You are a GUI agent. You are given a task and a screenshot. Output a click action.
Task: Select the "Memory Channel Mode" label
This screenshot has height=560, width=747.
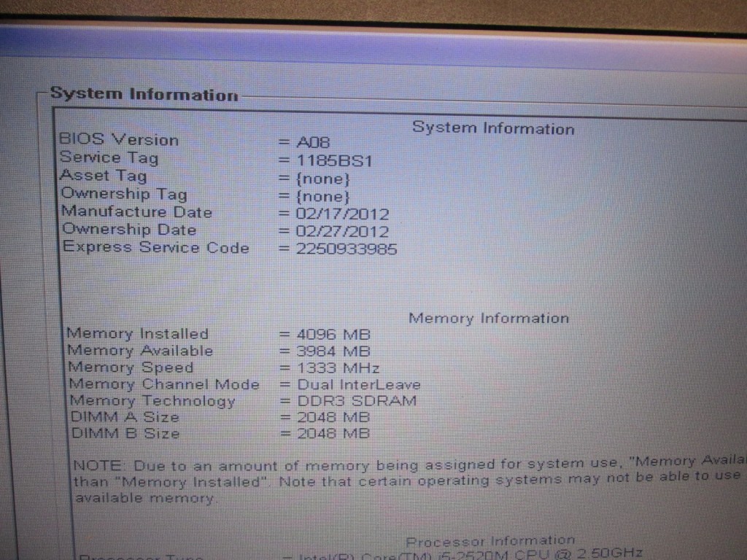pos(164,384)
